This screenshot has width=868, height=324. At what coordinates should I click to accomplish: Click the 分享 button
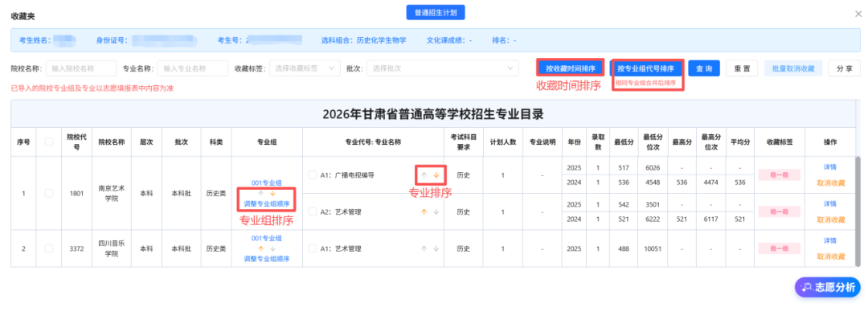tap(844, 68)
